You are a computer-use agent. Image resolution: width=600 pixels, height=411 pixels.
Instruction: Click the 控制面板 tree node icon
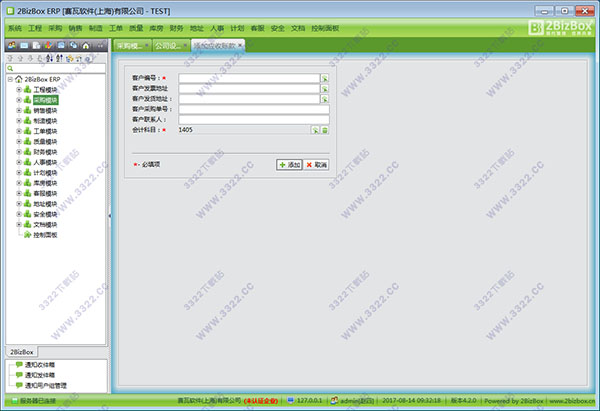pos(28,235)
